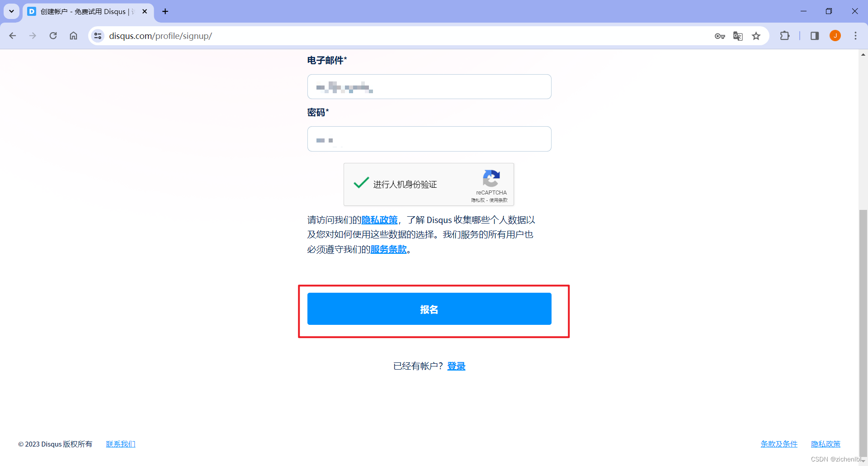Open the saved passwords key icon

pos(720,36)
